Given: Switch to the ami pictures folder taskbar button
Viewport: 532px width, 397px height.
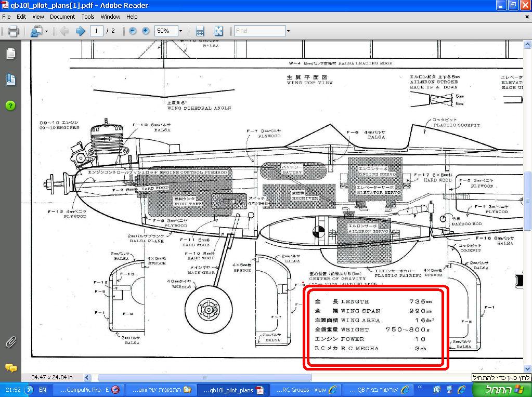Looking at the screenshot, I should pos(160,390).
